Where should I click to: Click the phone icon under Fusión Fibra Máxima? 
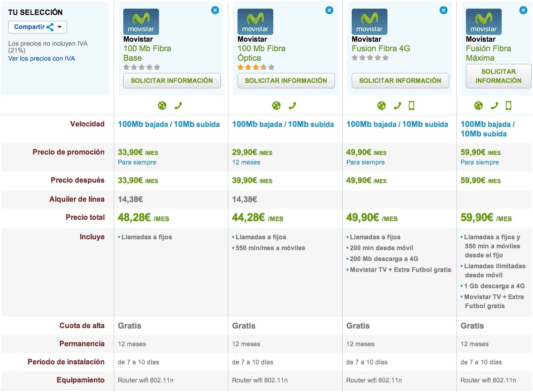(x=494, y=106)
